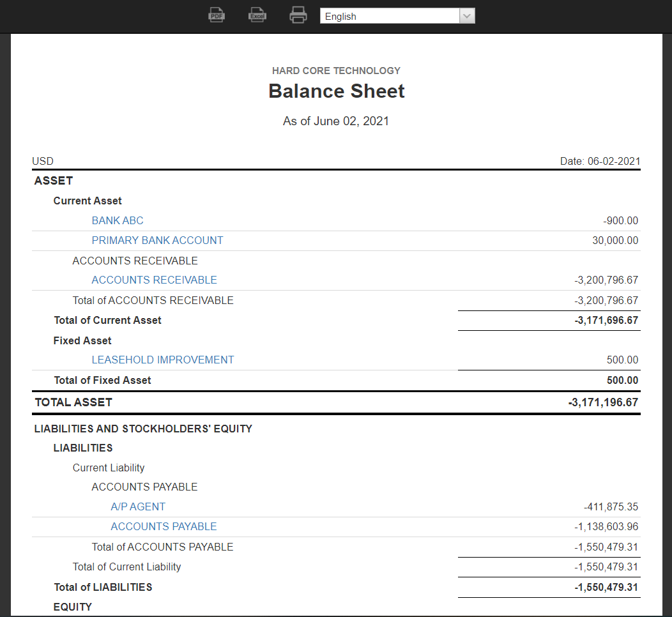Click the 'As of June 02, 2021' subtitle

point(336,121)
